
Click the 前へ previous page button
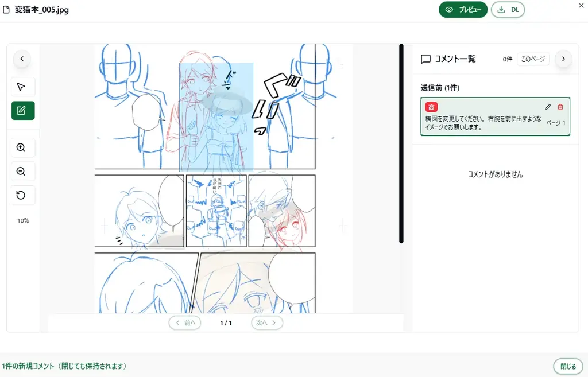185,322
